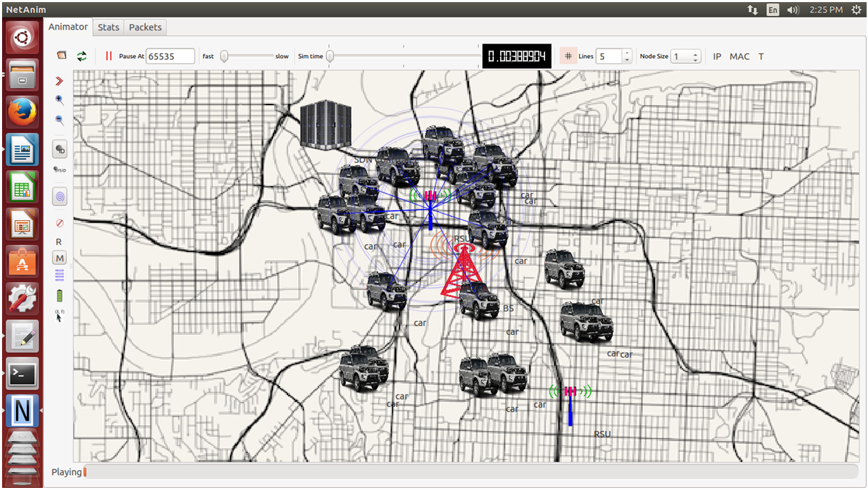Click the simulation time LCD display
Viewport: 868px width, 490px height.
coord(517,56)
